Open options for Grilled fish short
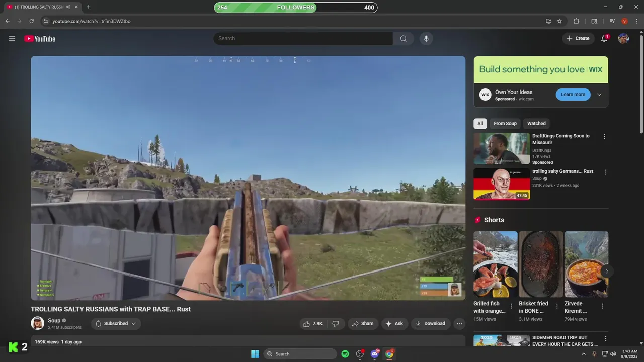The image size is (644, 362). (512, 306)
